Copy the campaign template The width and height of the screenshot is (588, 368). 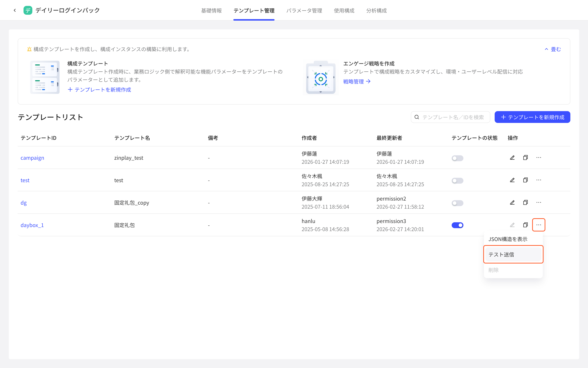[525, 158]
